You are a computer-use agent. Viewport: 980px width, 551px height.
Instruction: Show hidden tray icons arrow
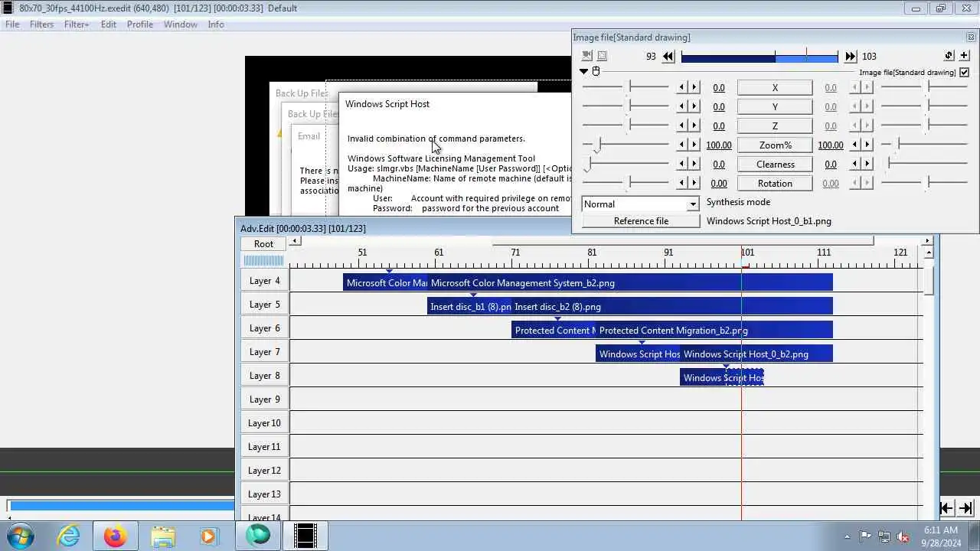click(847, 536)
